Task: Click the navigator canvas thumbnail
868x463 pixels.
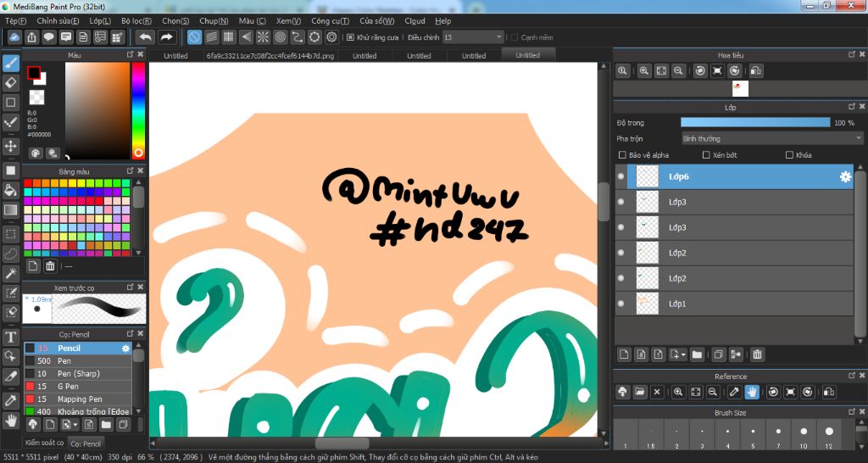Action: (740, 88)
